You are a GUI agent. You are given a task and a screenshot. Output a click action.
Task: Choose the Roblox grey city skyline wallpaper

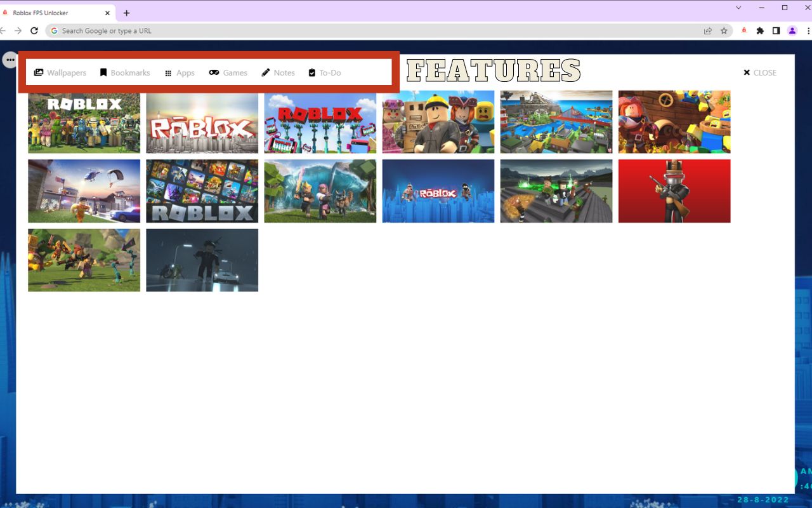(x=202, y=122)
